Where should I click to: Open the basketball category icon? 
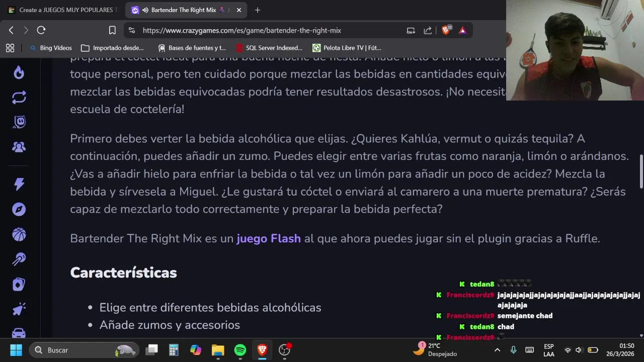tap(19, 234)
